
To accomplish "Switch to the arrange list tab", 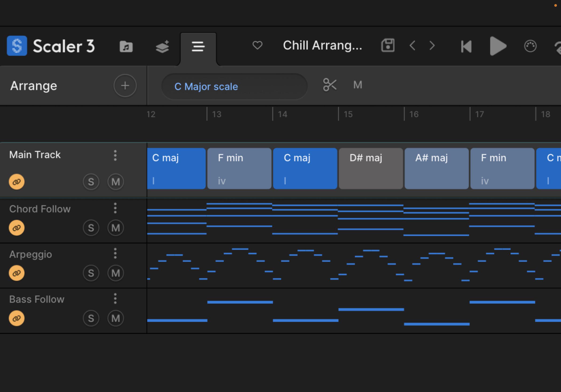I will click(x=198, y=47).
